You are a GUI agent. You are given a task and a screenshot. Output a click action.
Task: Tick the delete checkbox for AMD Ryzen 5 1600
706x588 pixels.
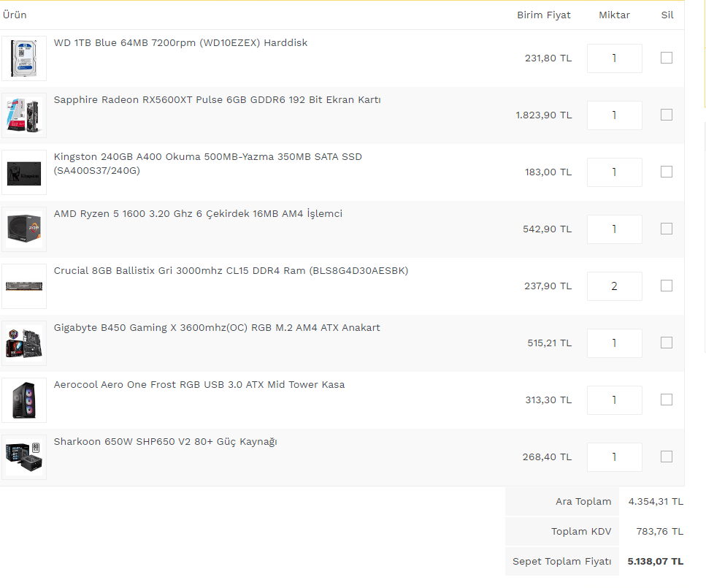coord(667,229)
